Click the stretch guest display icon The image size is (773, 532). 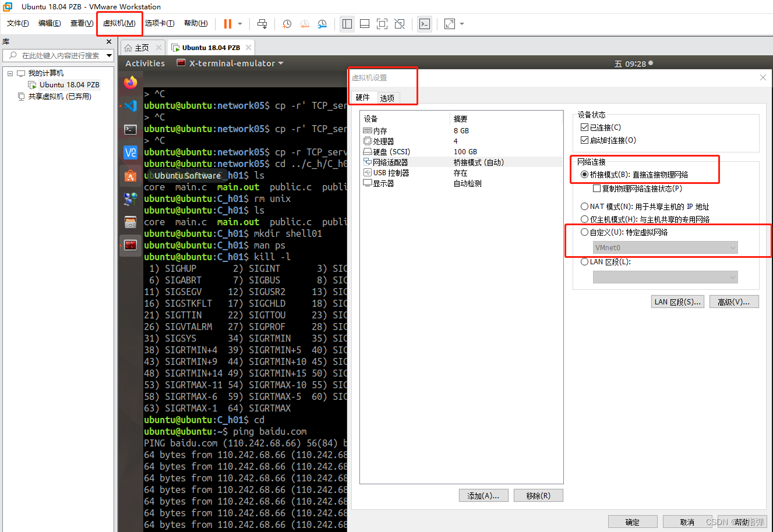pyautogui.click(x=450, y=24)
